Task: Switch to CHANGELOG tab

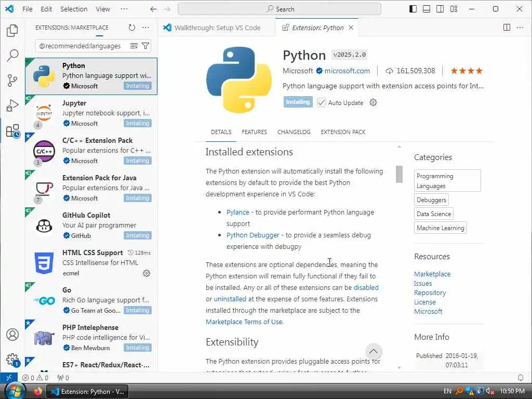Action: [294, 132]
